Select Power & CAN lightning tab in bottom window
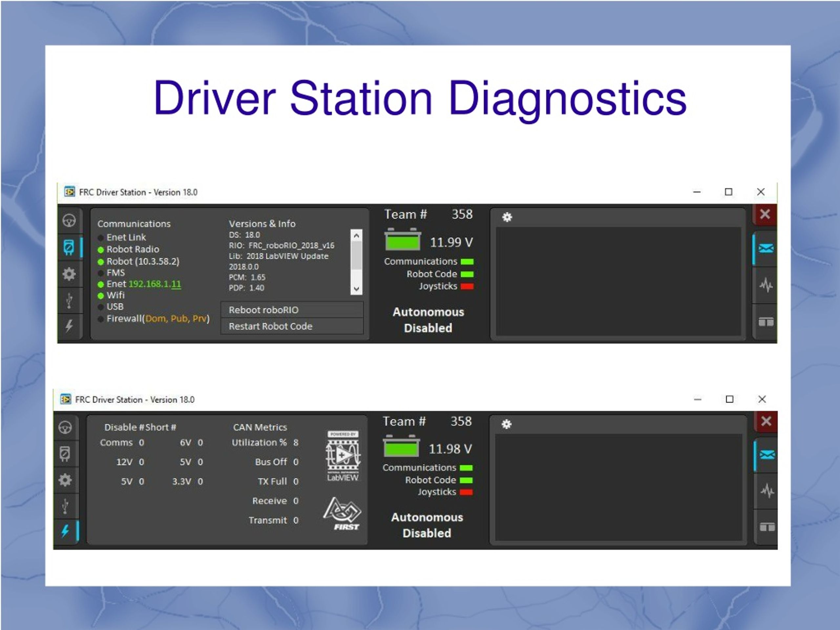This screenshot has width=840, height=630. (x=65, y=531)
